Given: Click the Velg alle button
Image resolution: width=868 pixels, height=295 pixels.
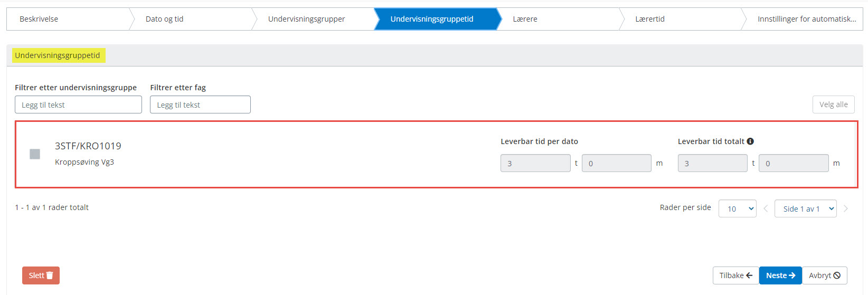Looking at the screenshot, I should 833,104.
